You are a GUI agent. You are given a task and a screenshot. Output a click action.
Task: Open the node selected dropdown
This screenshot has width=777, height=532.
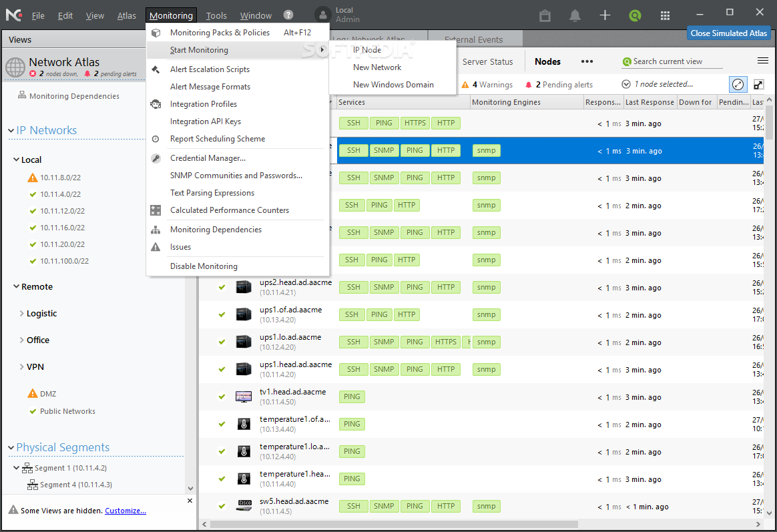[x=626, y=84]
